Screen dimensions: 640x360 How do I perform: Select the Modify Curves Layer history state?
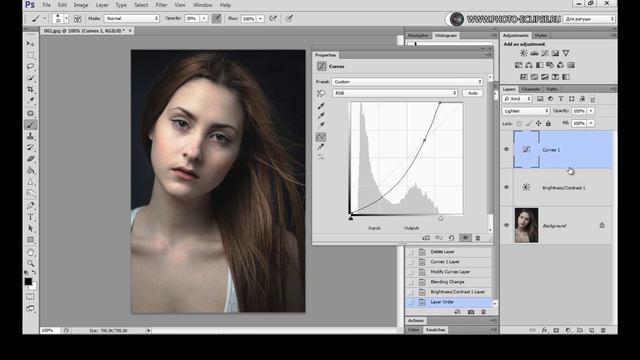(449, 272)
